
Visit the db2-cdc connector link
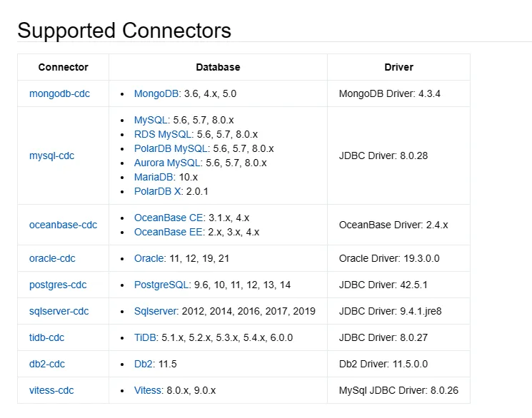pyautogui.click(x=46, y=364)
